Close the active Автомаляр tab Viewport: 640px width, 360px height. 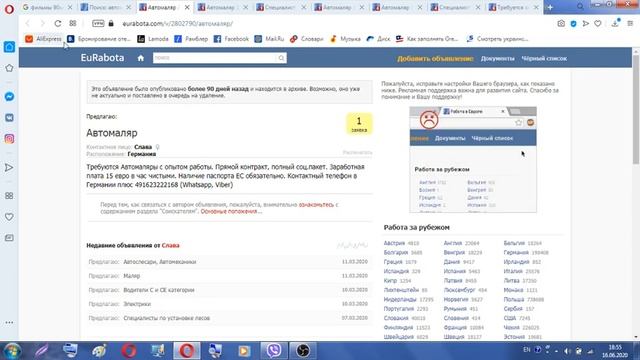coord(187,7)
